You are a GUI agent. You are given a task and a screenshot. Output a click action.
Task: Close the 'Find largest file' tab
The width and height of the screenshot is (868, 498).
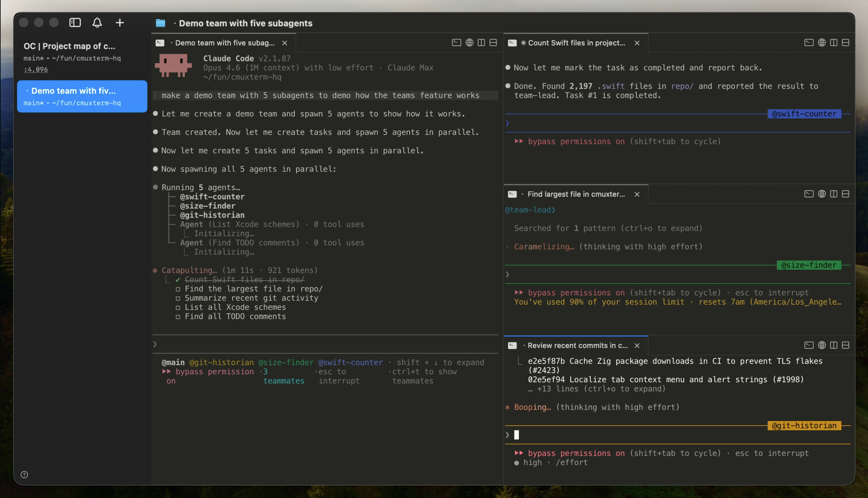coord(637,194)
